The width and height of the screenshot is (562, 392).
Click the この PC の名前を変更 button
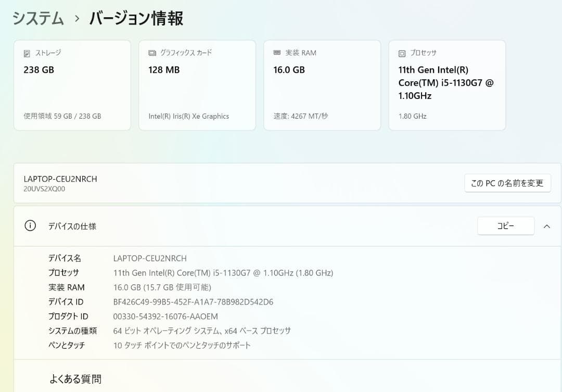[507, 183]
